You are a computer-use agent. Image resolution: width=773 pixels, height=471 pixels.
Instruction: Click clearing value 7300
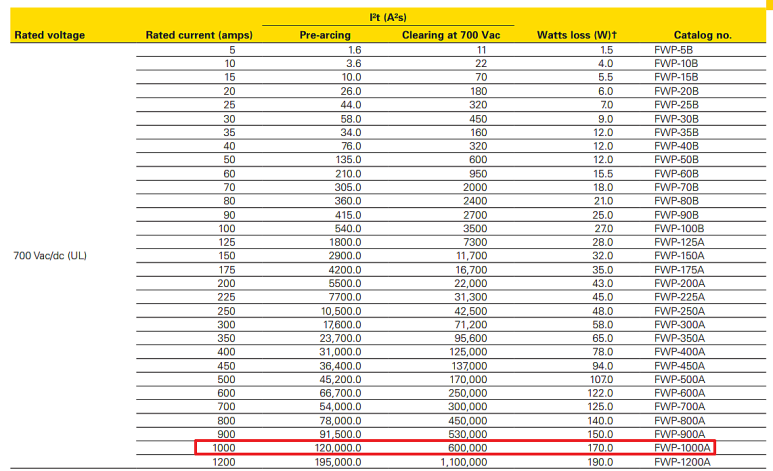(475, 242)
